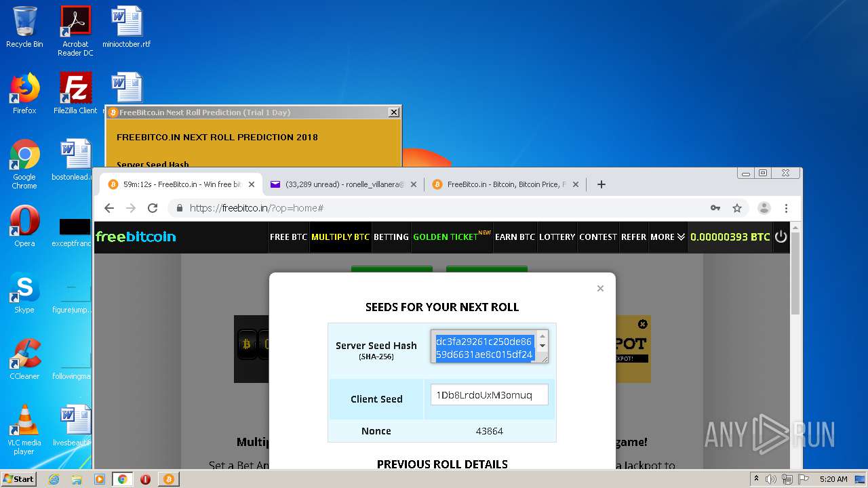Open Opera taskbar button
The width and height of the screenshot is (868, 488).
coord(145,479)
